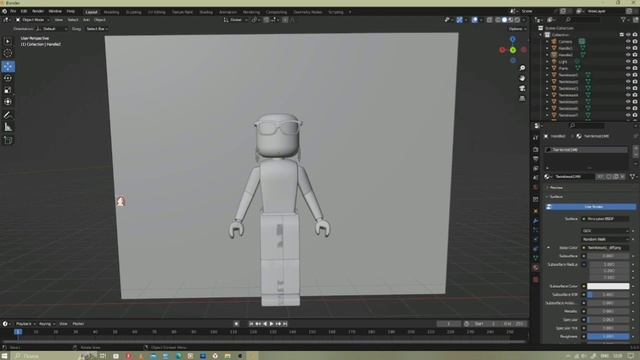Select the Rotate tool in toolbar
The width and height of the screenshot is (640, 360).
tap(8, 78)
